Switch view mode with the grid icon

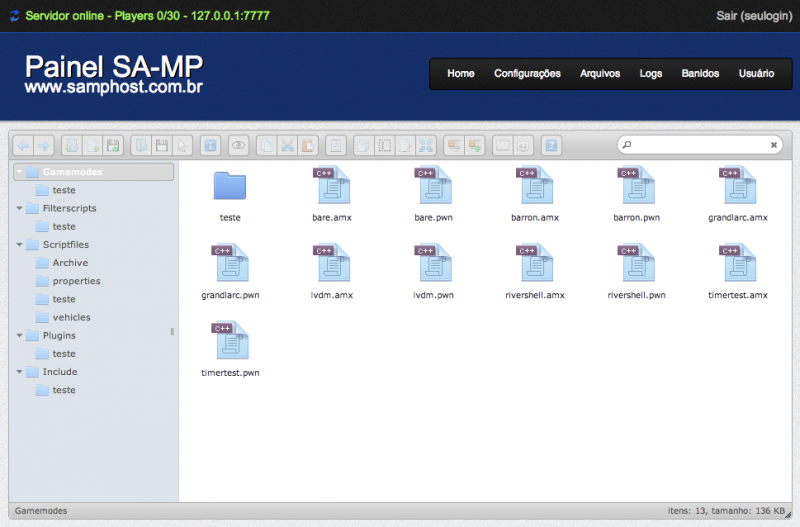coord(503,146)
